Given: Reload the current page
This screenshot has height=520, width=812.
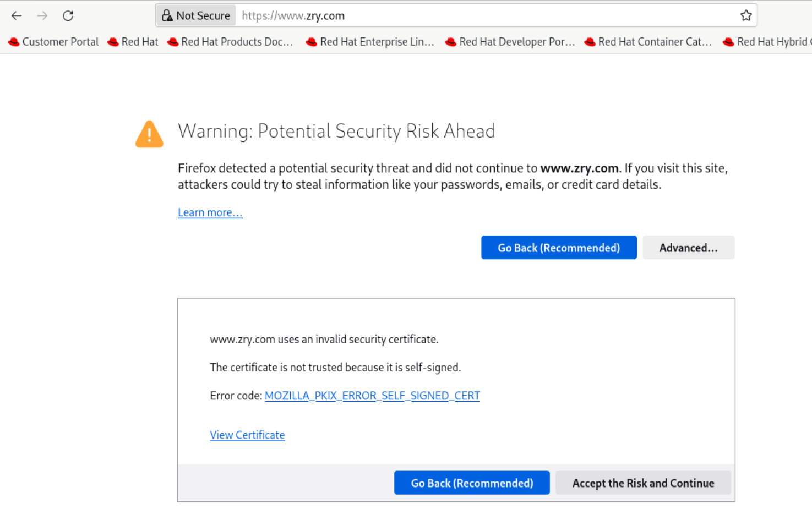Looking at the screenshot, I should (68, 15).
